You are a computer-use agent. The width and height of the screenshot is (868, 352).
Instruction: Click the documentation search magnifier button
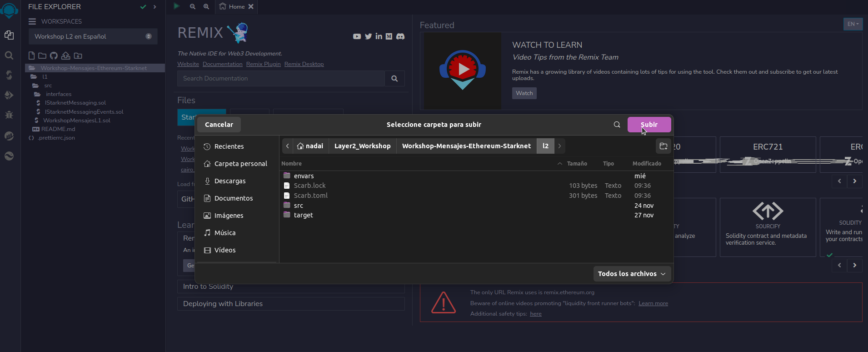[394, 78]
